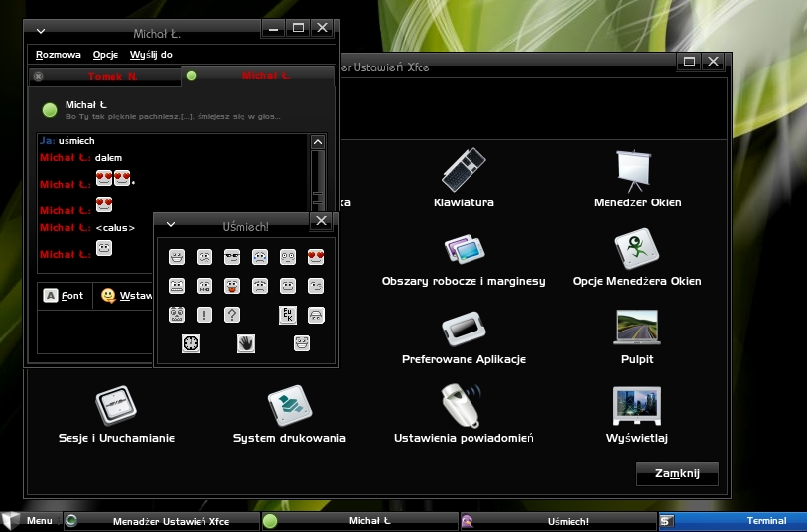Open the Xfce Menu on the taskbar
The image size is (807, 532).
pos(31,521)
